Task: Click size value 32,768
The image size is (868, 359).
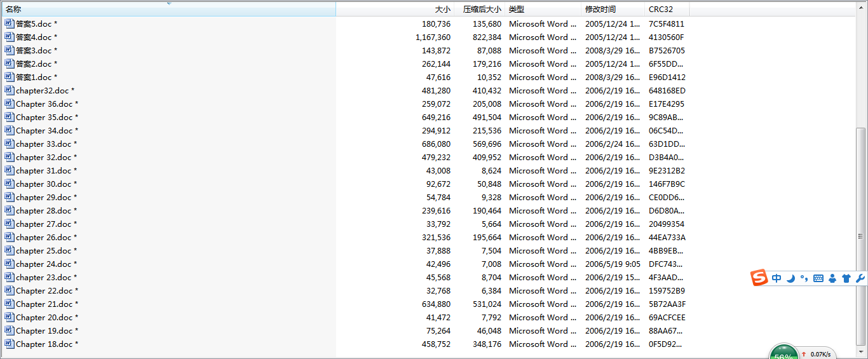Action: coord(438,290)
